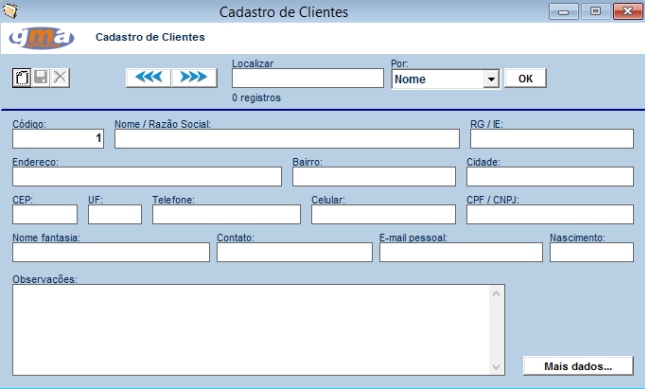
Task: Click the OK search button
Action: click(x=525, y=78)
